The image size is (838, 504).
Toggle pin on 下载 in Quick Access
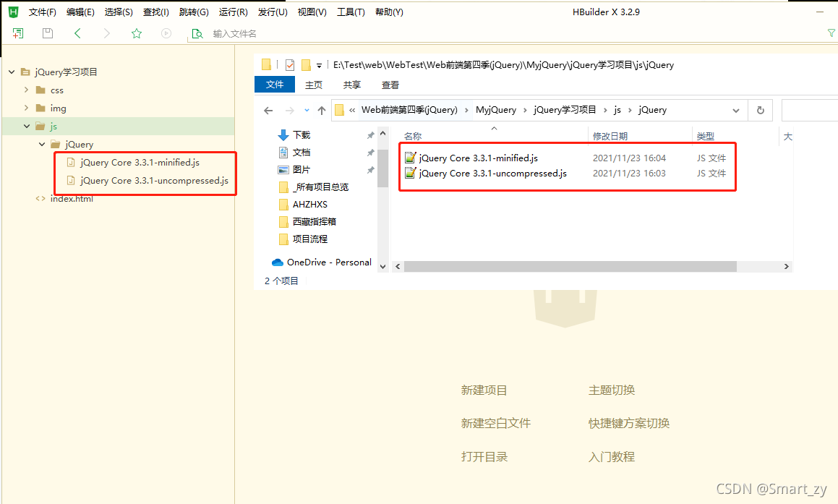[370, 134]
